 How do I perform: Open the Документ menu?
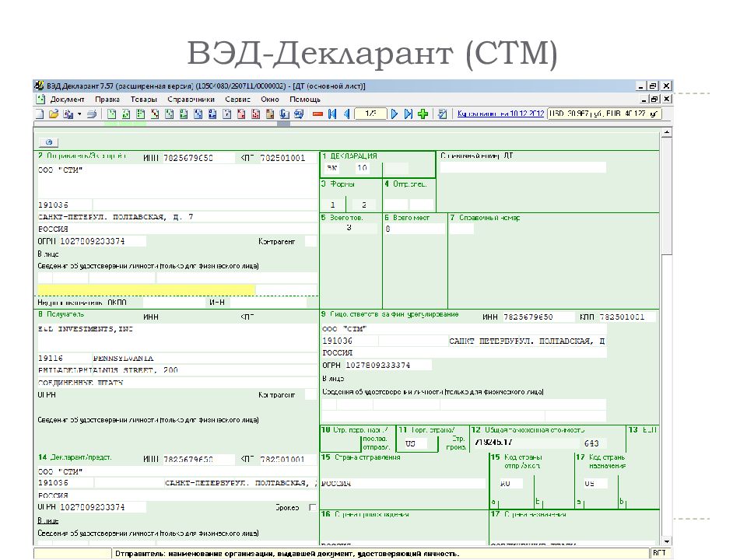tap(67, 99)
